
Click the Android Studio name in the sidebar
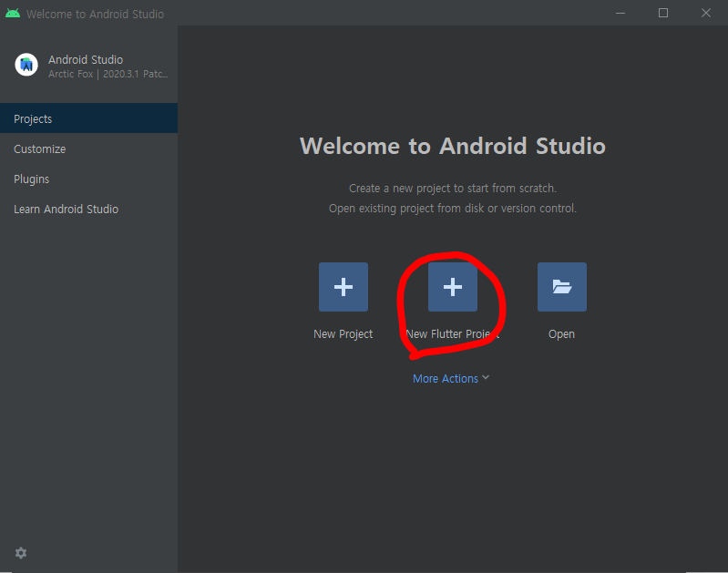86,60
